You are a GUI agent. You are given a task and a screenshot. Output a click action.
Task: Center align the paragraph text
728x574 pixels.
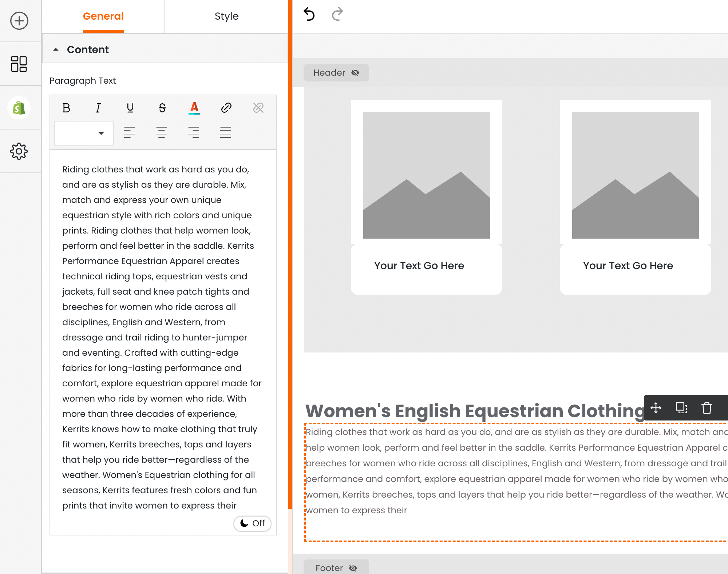pos(161,132)
